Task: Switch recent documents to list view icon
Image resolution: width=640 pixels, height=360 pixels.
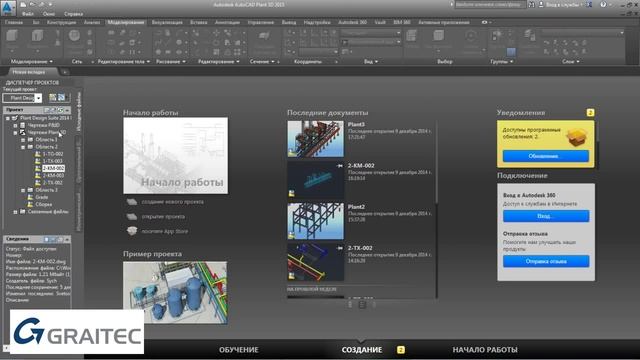Action: pyautogui.click(x=362, y=304)
